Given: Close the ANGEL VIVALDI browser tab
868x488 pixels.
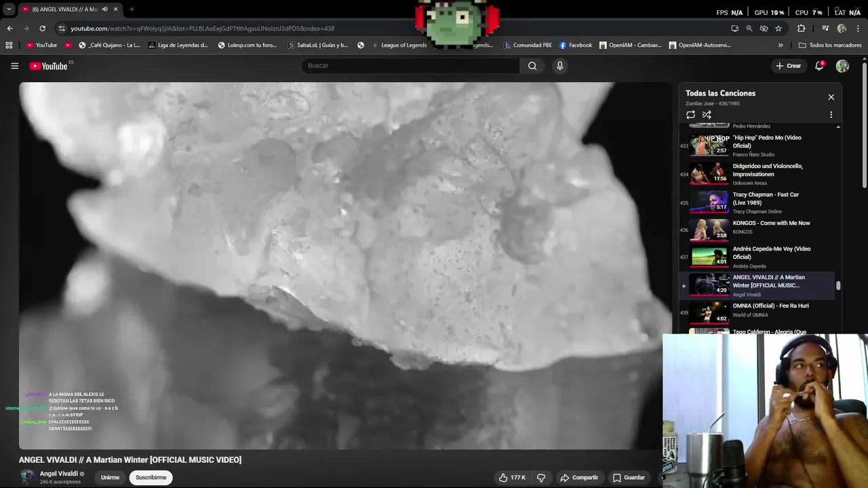Looking at the screenshot, I should (x=115, y=9).
